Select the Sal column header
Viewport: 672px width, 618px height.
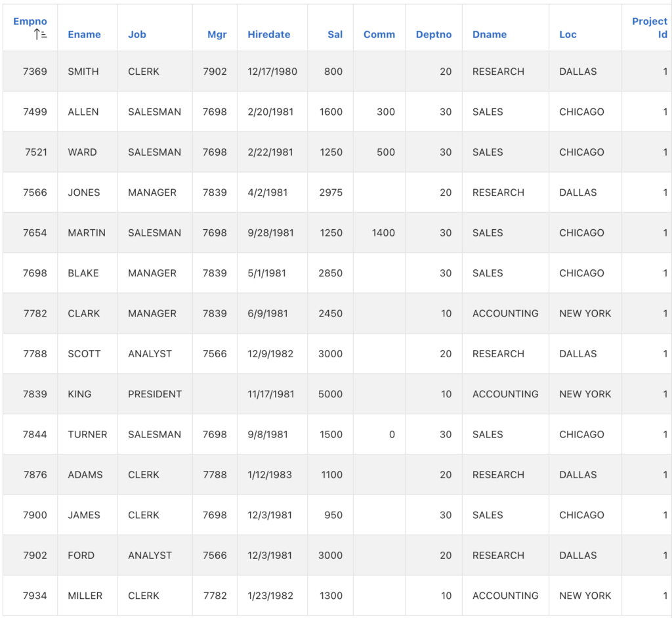tap(335, 35)
